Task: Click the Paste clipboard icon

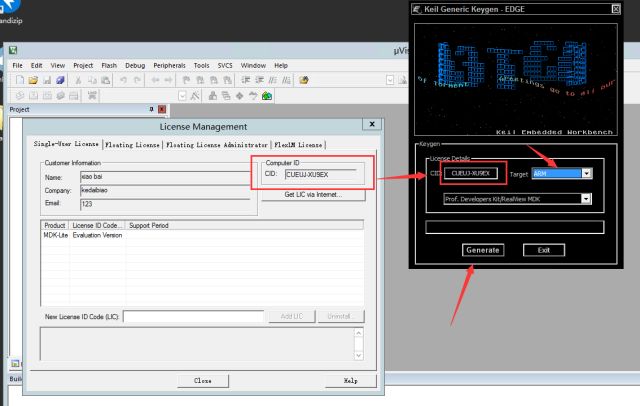Action: coord(106,80)
